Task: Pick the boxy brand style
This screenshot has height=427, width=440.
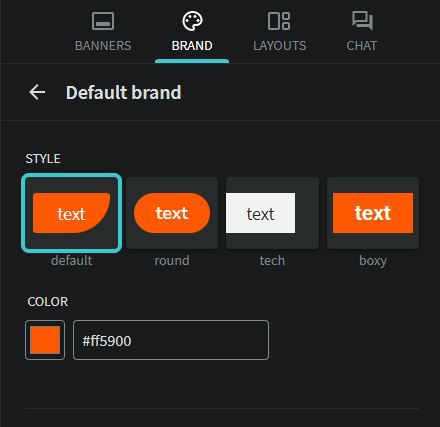Action: [373, 213]
